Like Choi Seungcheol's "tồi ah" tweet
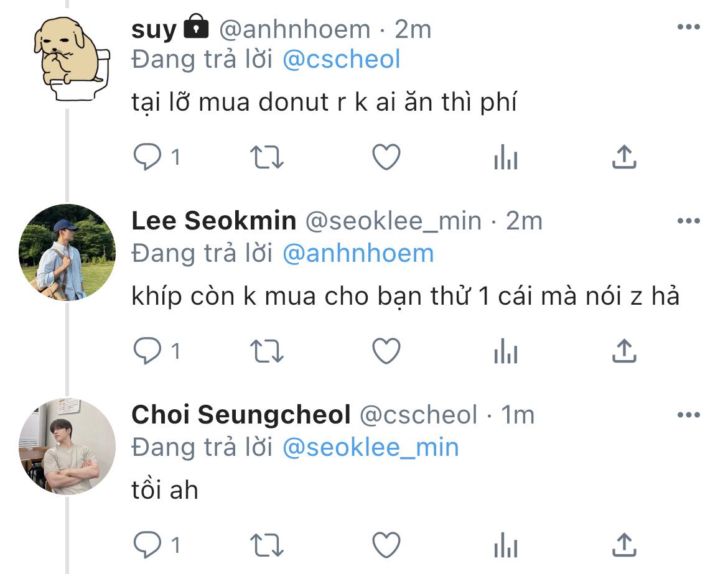This screenshot has width=728, height=574. pos(386,545)
